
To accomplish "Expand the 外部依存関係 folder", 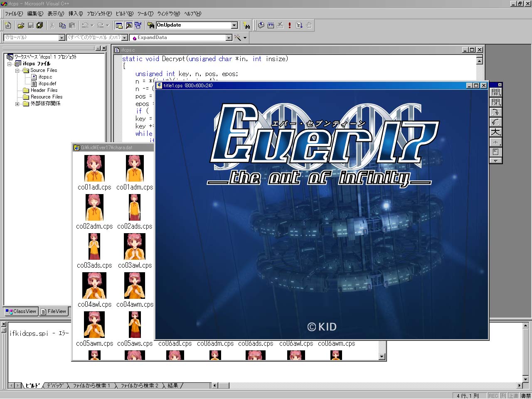I will (17, 104).
